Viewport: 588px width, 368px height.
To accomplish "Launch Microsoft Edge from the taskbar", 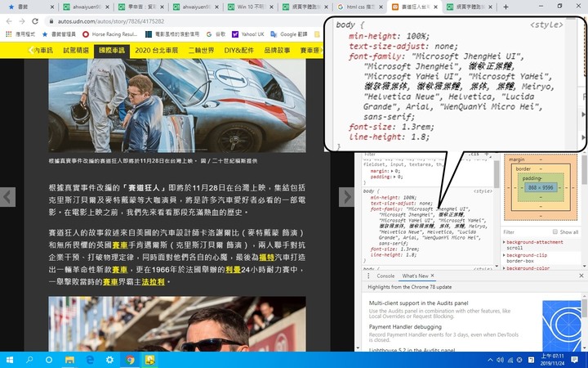I will [90, 360].
